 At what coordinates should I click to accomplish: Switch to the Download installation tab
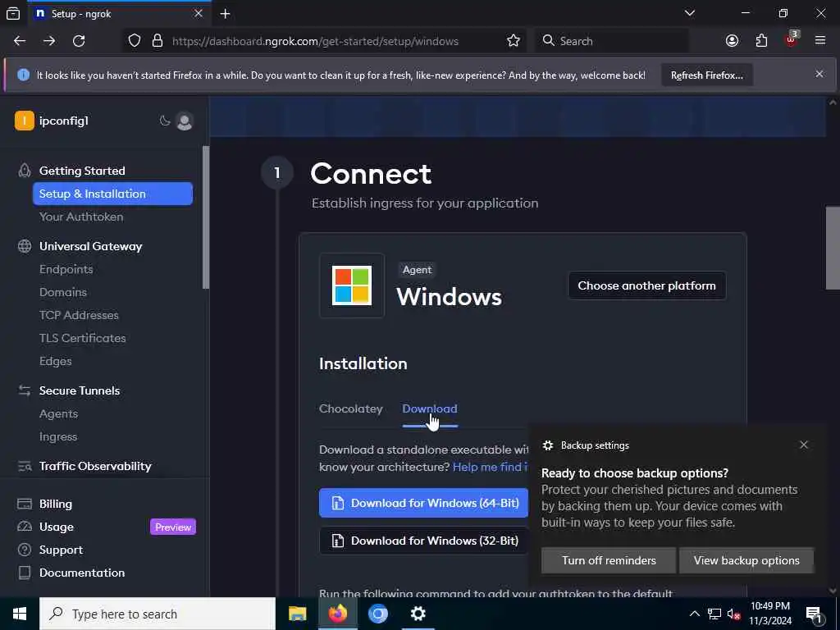point(430,409)
